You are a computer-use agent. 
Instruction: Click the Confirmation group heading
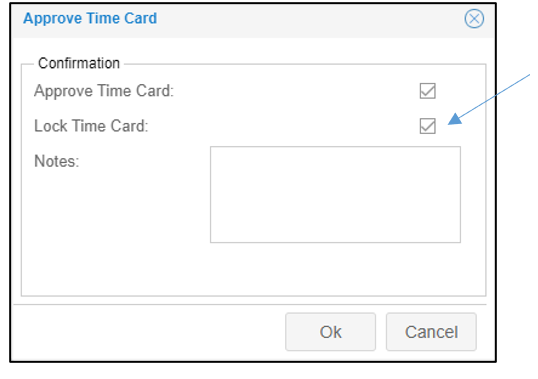click(79, 63)
